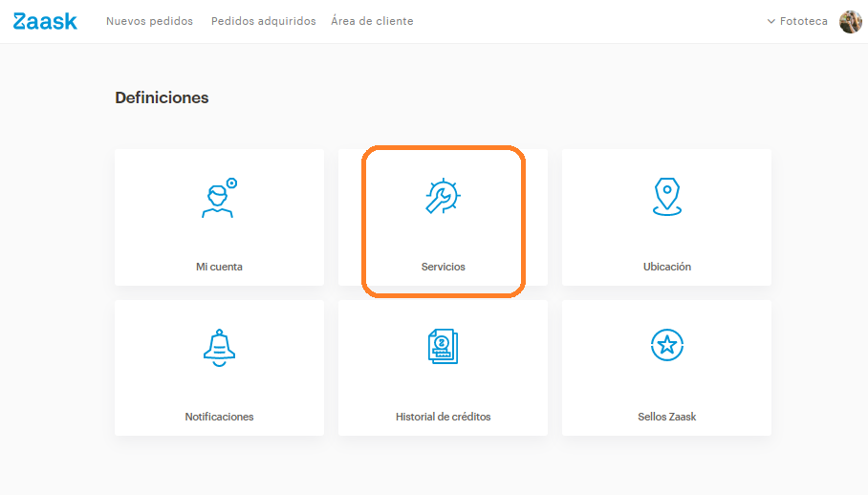The width and height of the screenshot is (868, 495).
Task: Open the Mi cuenta label
Action: [x=219, y=267]
